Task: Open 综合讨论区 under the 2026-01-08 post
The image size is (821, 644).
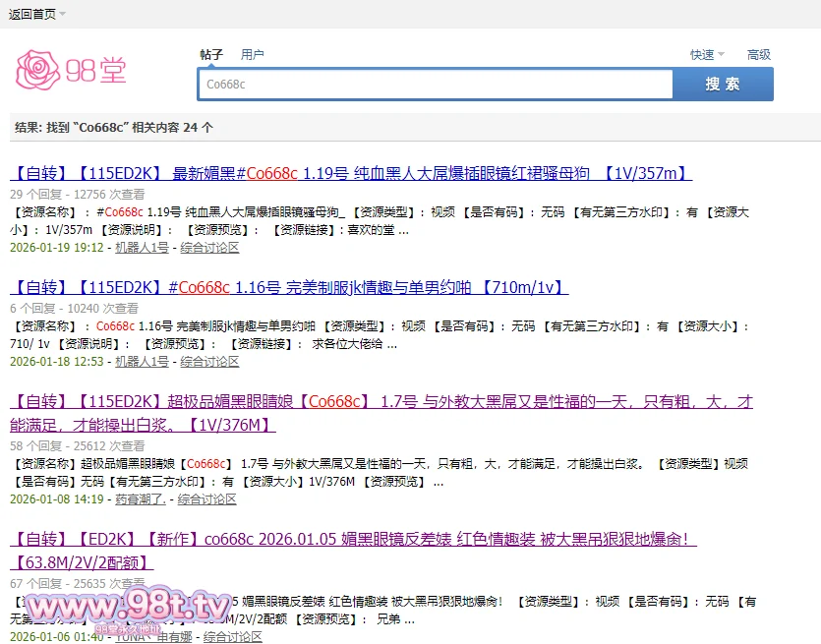Action: (207, 499)
